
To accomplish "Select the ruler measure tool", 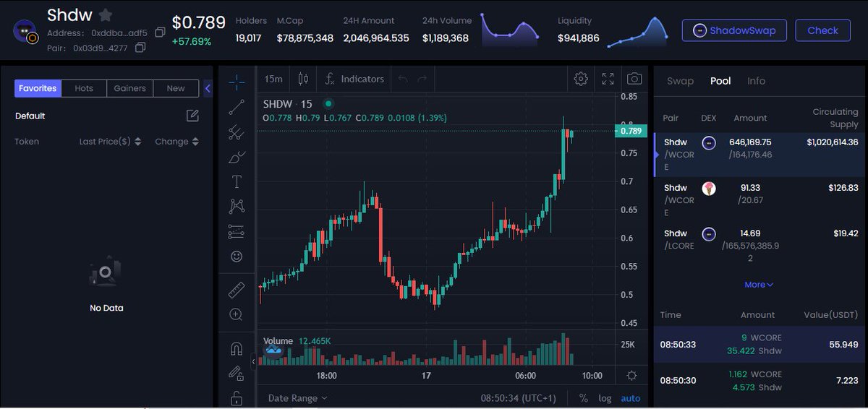I will click(237, 290).
